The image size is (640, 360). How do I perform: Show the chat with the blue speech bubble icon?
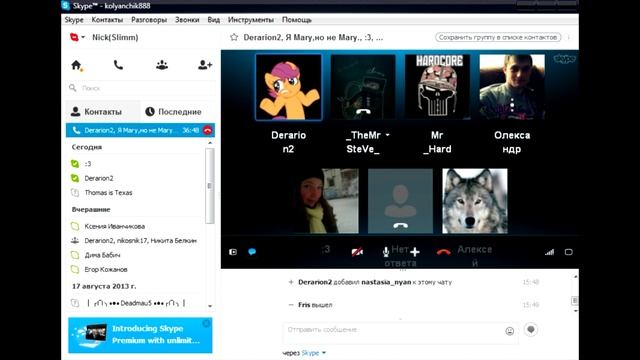[252, 252]
